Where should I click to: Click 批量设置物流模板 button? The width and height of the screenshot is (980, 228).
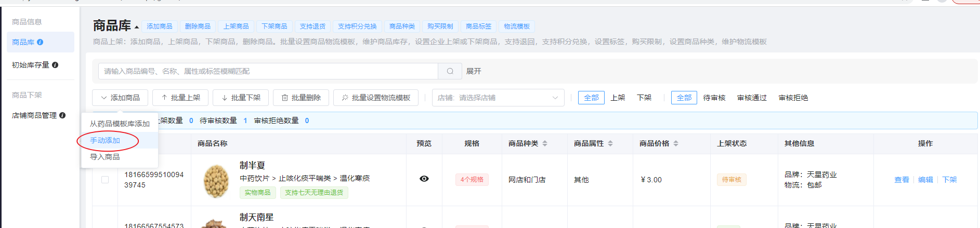pyautogui.click(x=376, y=98)
